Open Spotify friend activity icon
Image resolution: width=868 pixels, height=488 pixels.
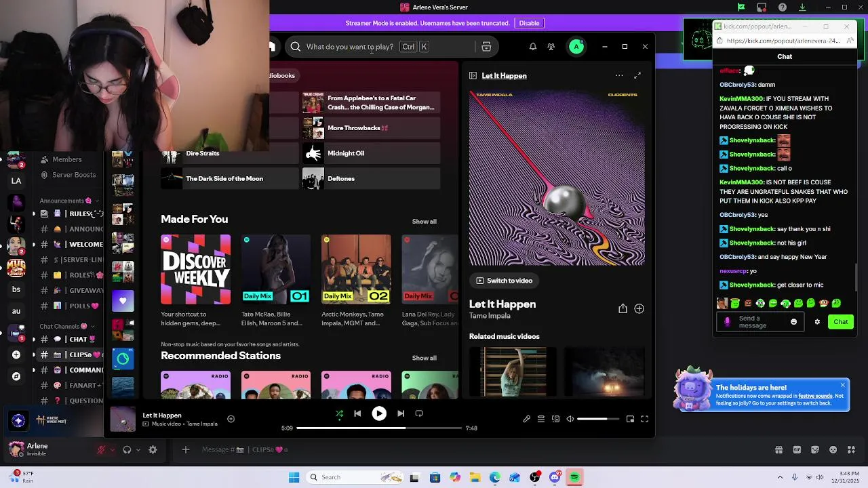(551, 47)
